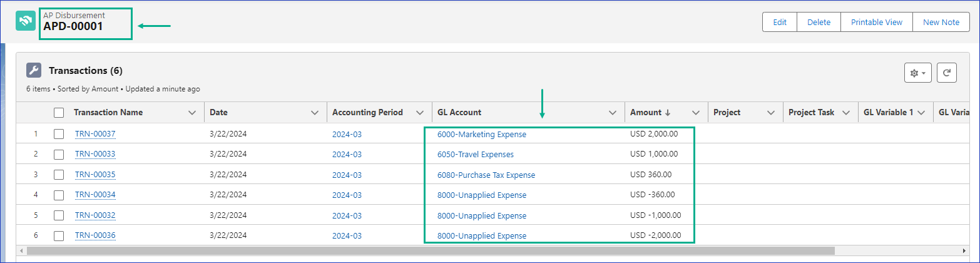Sort by GL Account column header
This screenshot has height=263, width=980.
click(x=459, y=113)
